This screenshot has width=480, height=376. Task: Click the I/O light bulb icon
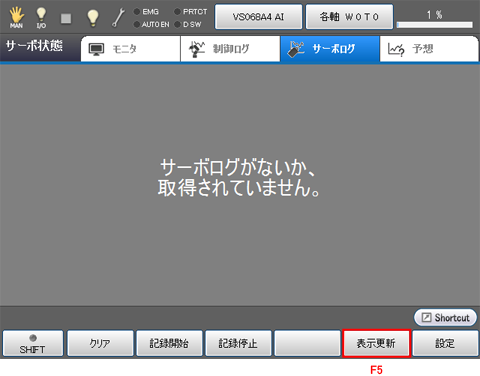click(41, 18)
